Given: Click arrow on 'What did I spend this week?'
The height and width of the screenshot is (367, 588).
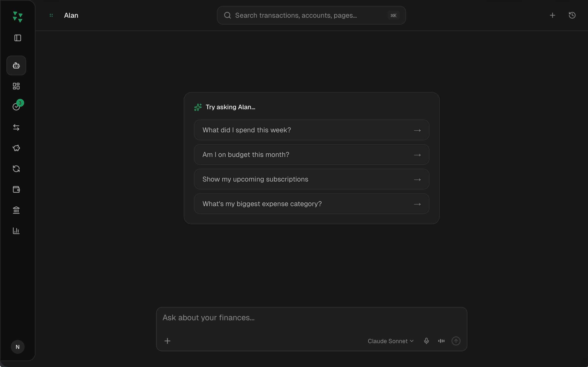Looking at the screenshot, I should [417, 130].
